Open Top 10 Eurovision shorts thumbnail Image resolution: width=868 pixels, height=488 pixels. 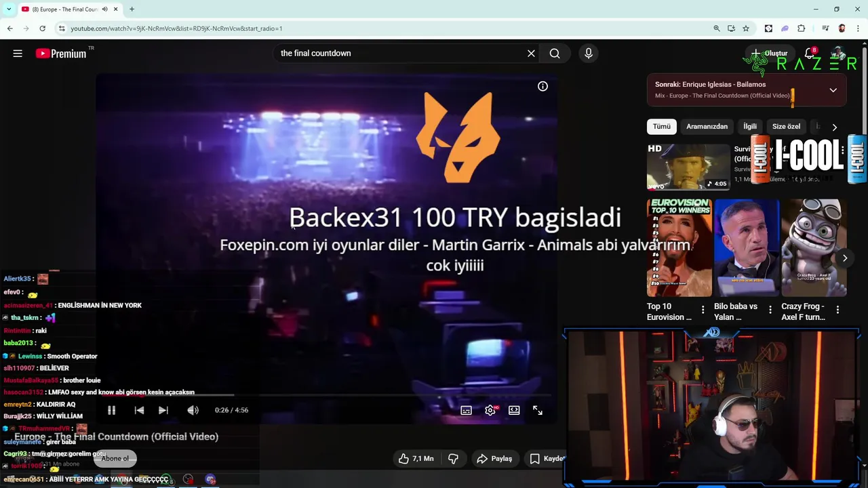pos(679,247)
